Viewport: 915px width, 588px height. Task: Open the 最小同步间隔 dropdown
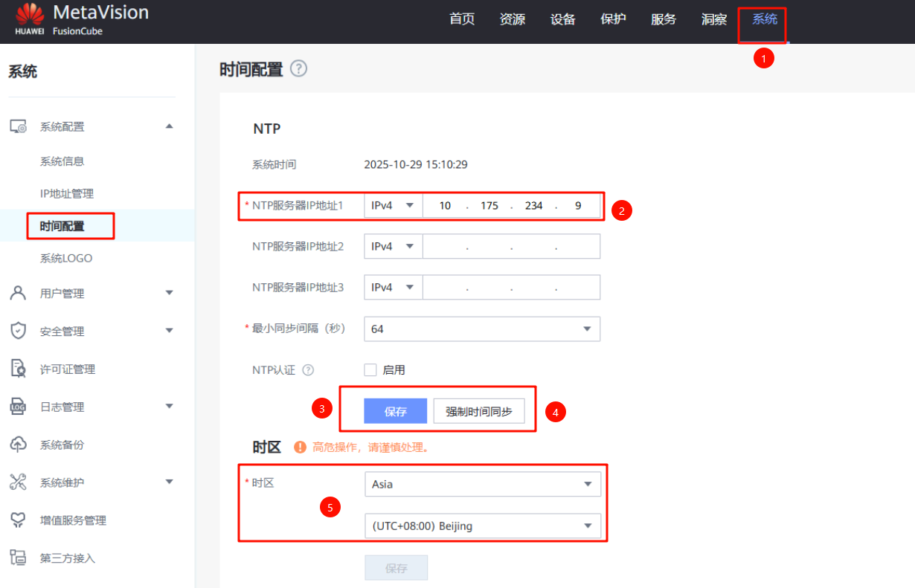[x=481, y=329]
